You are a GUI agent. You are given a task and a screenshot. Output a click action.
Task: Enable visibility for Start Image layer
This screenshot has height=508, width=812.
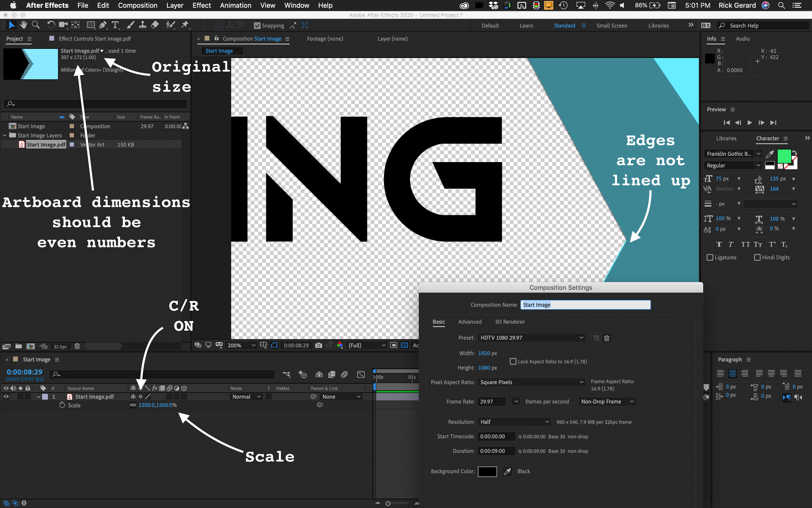click(5, 396)
